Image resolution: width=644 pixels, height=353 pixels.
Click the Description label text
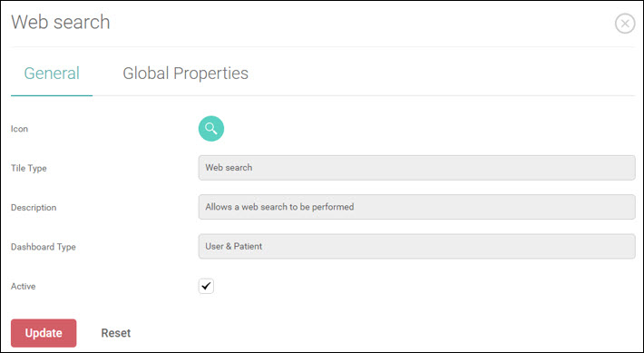point(34,208)
